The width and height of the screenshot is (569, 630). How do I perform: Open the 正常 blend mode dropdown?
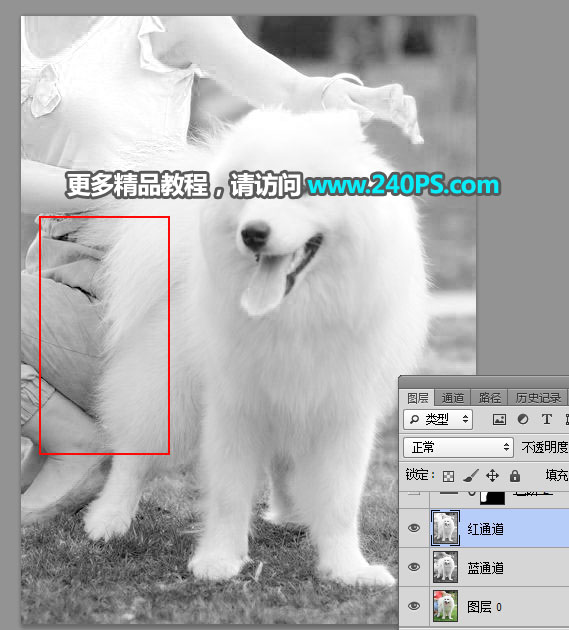pos(458,447)
